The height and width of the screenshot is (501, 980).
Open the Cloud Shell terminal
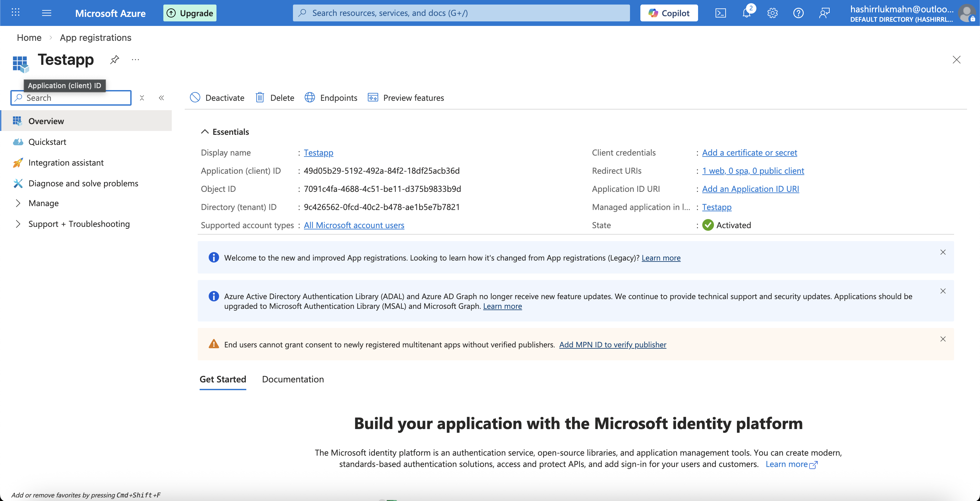click(x=720, y=13)
